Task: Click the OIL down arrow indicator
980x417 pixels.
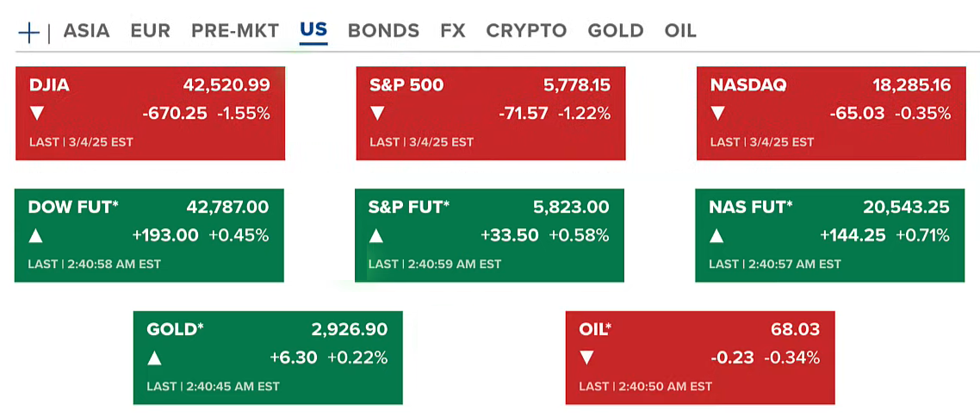Action: click(x=586, y=358)
